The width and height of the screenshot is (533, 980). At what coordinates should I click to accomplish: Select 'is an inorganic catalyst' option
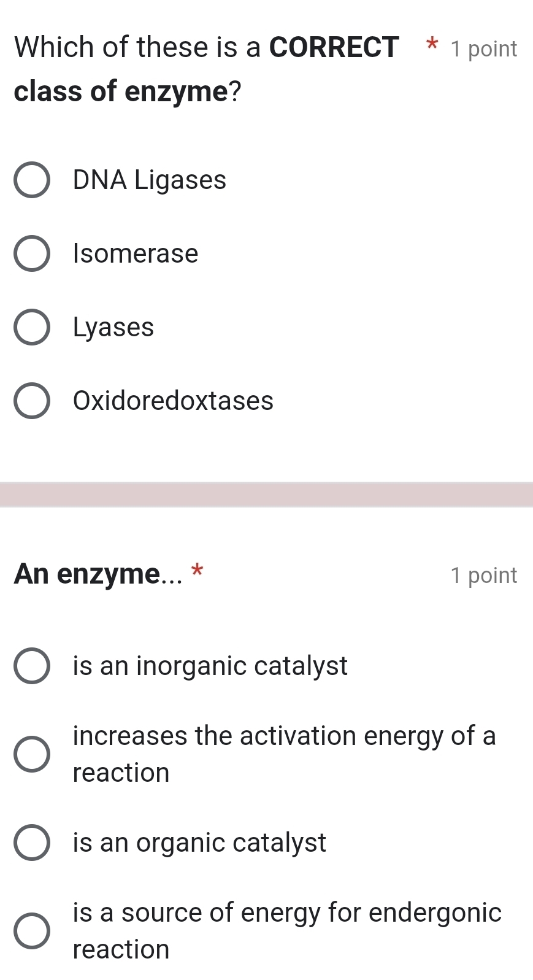click(33, 666)
